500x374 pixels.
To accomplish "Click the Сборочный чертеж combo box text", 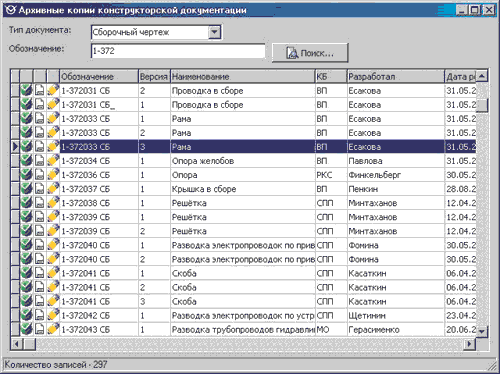I will (131, 32).
